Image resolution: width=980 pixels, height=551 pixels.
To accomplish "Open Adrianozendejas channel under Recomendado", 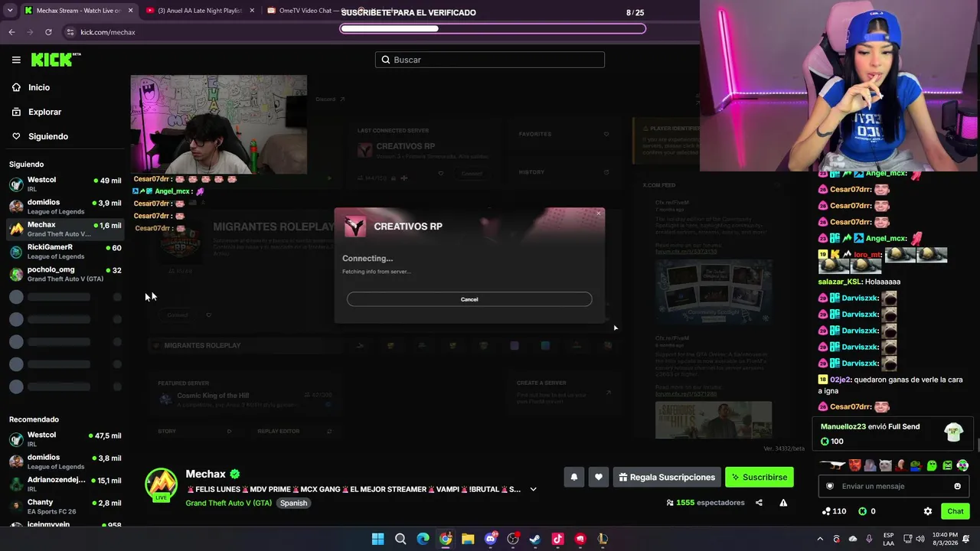I will click(65, 484).
